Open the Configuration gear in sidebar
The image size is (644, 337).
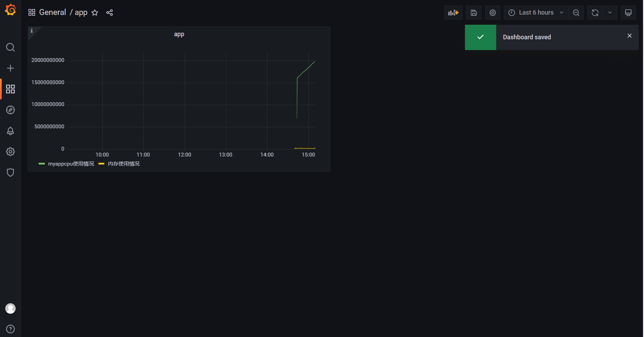click(x=10, y=152)
